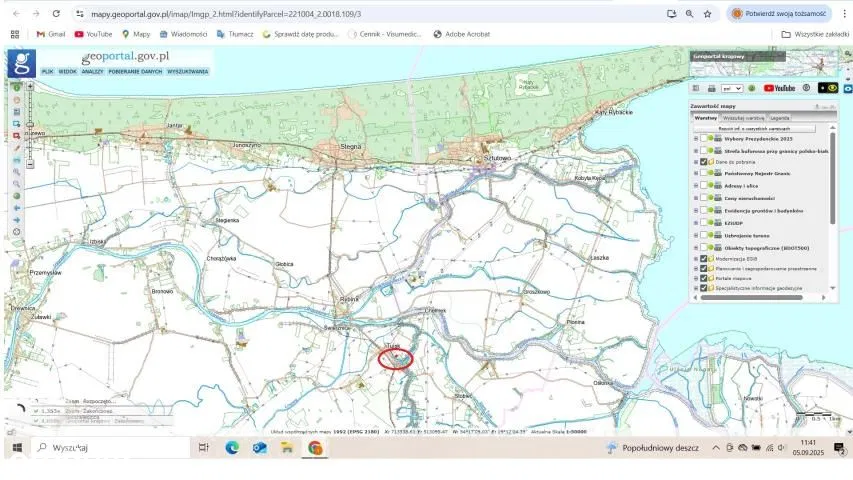Expand the Uzbrojenie terenu layer group
Image resolution: width=853 pixels, height=480 pixels.
pyautogui.click(x=695, y=234)
